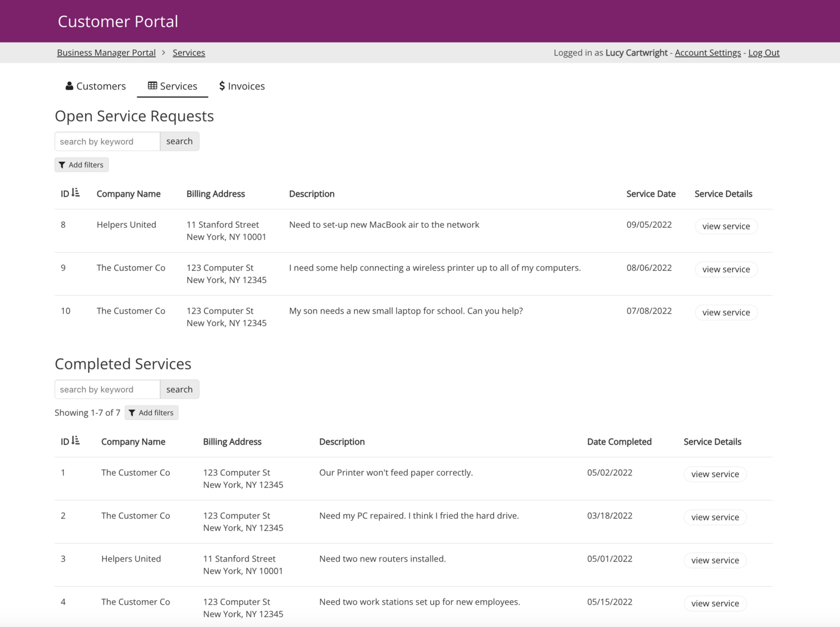Click search button in Open Service Requests

(179, 141)
